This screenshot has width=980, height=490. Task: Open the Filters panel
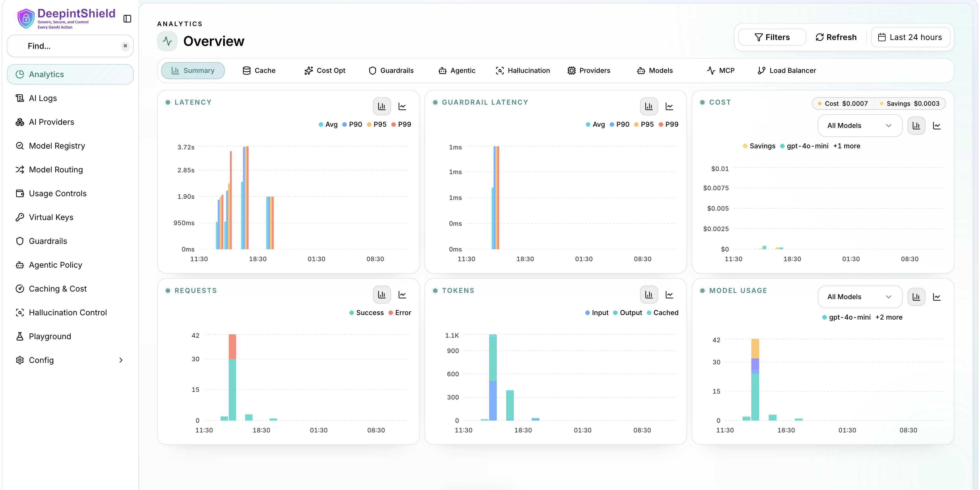click(x=772, y=37)
